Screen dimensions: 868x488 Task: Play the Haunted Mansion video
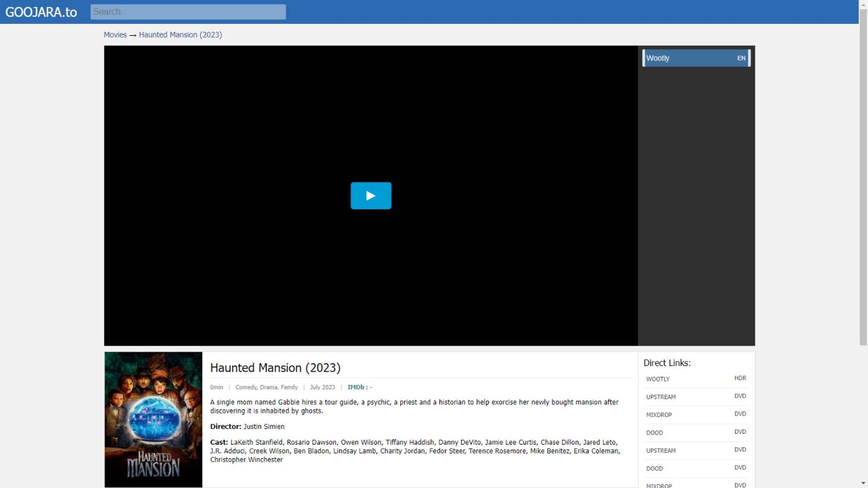[x=371, y=196]
